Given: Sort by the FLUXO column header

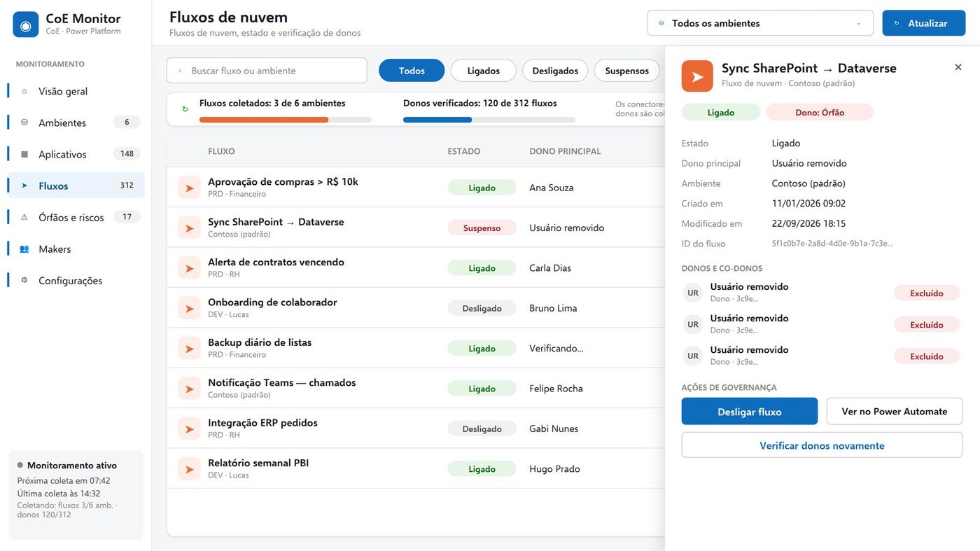Looking at the screenshot, I should point(221,151).
